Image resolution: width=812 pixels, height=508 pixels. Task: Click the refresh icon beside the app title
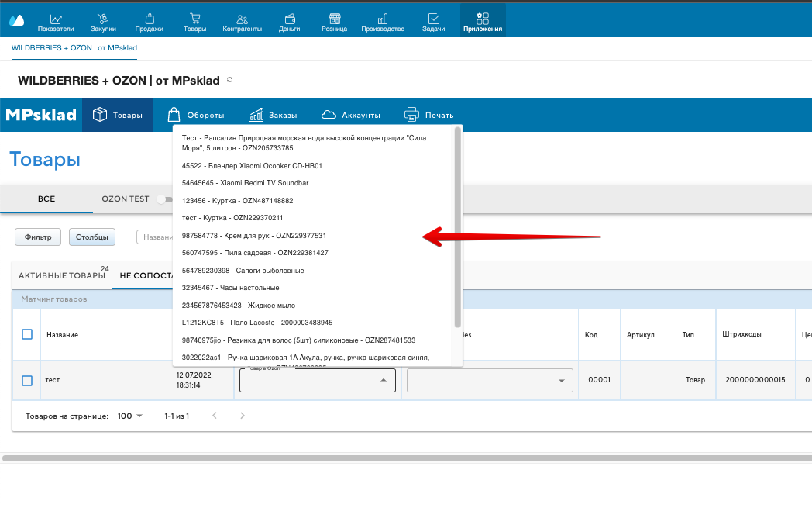coord(229,80)
